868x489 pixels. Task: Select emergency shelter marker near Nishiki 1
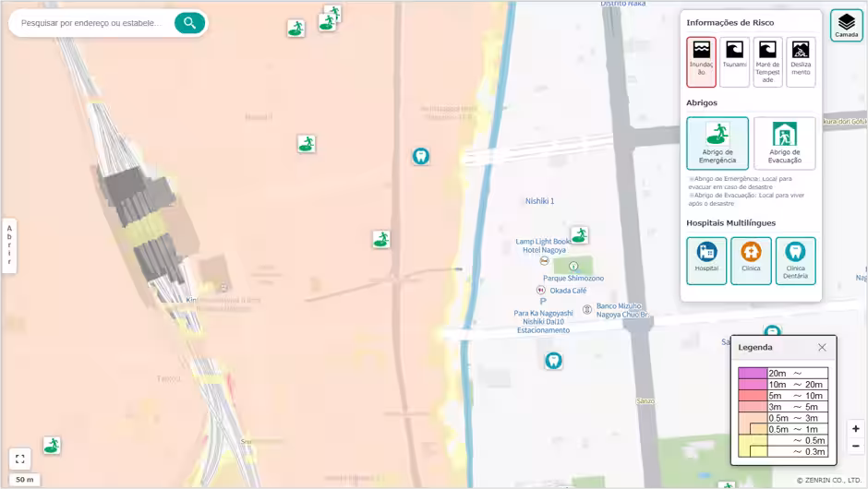[580, 235]
